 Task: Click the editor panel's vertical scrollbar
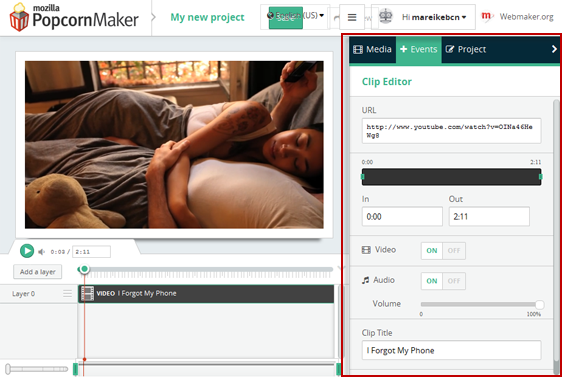(x=556, y=237)
